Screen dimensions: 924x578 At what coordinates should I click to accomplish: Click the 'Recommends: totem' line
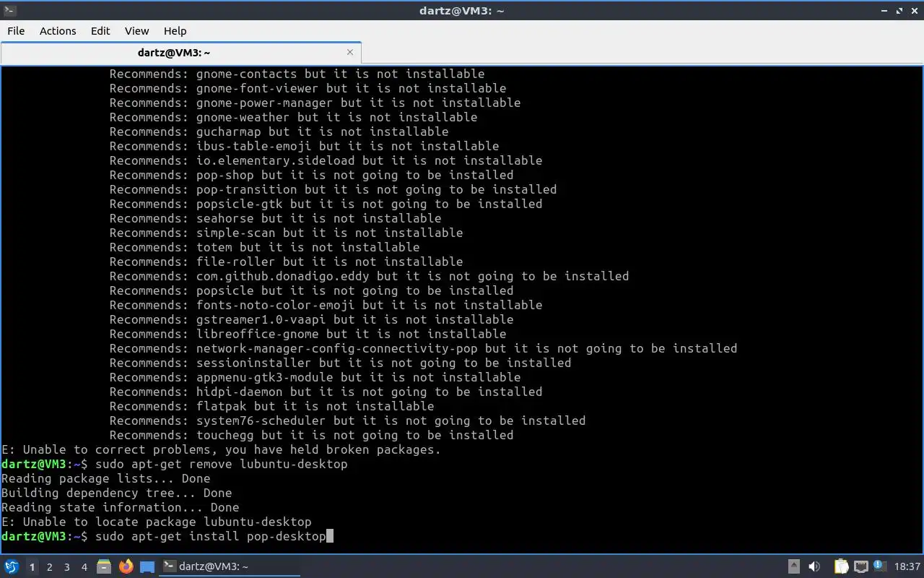(x=264, y=247)
